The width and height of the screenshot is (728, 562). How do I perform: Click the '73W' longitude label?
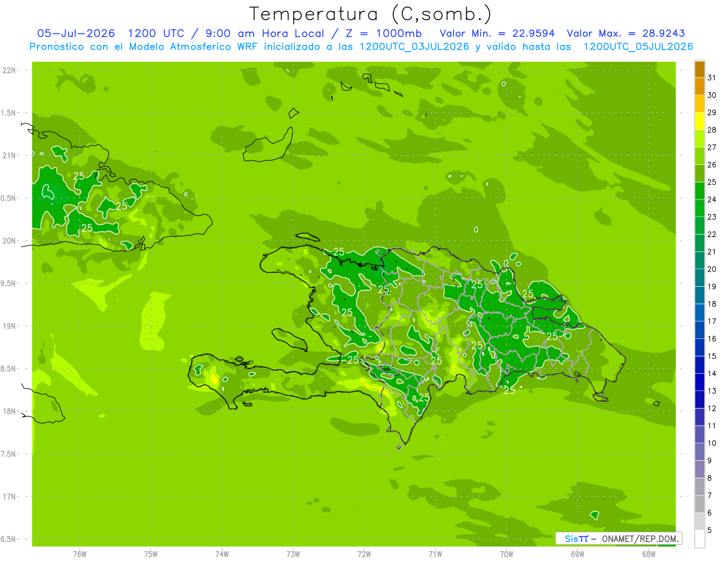coord(293,554)
